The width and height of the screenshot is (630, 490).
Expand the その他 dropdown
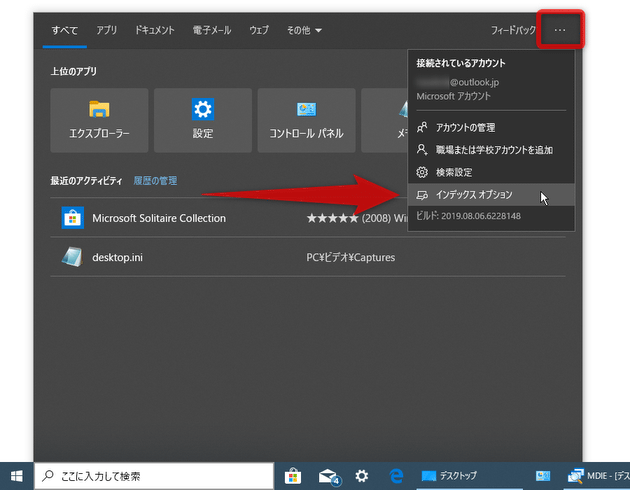pos(304,30)
